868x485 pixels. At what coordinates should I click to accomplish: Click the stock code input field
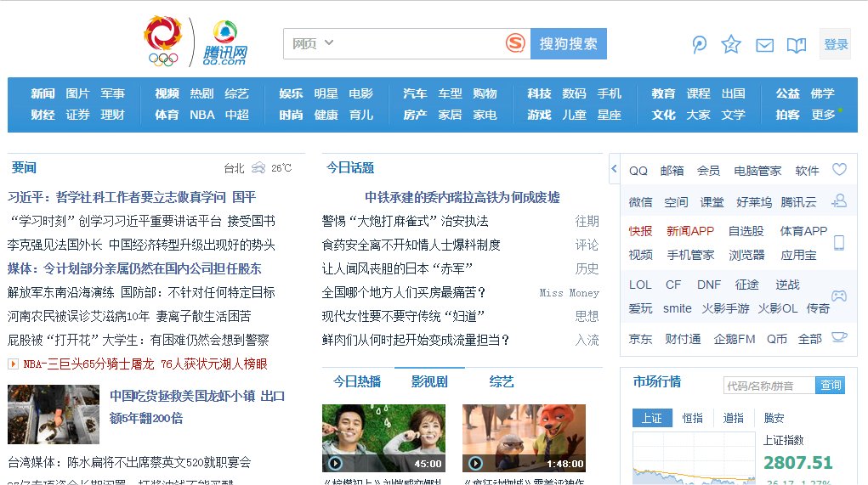[769, 386]
